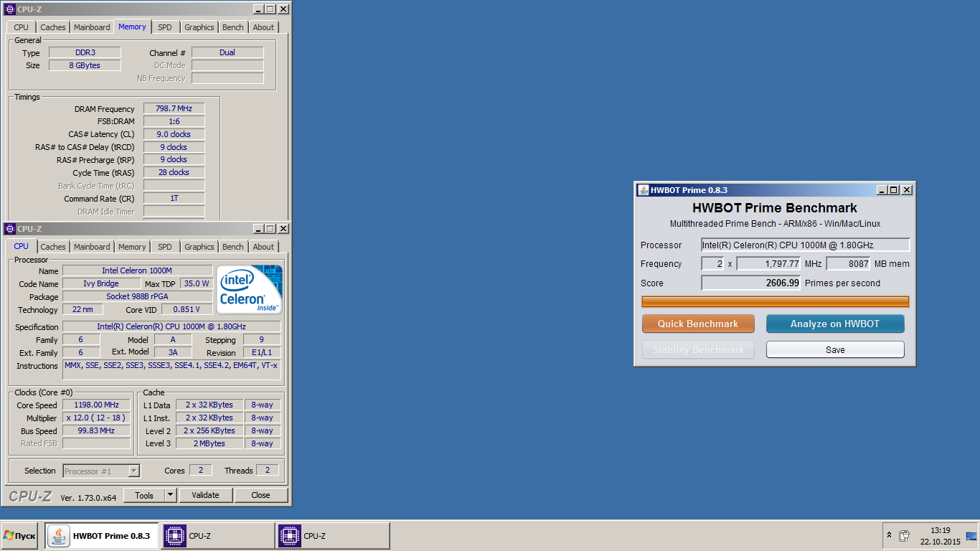Click Analyze on HWBOT button
This screenshot has width=980, height=551.
835,324
